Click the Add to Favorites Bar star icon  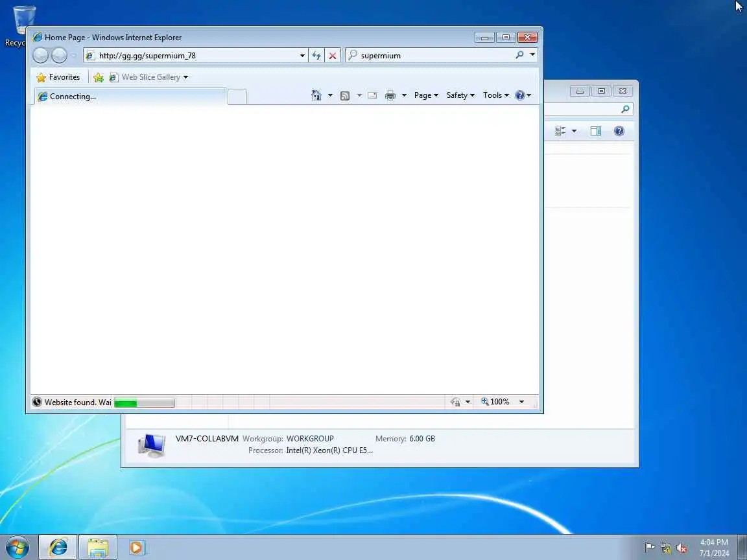pyautogui.click(x=99, y=77)
